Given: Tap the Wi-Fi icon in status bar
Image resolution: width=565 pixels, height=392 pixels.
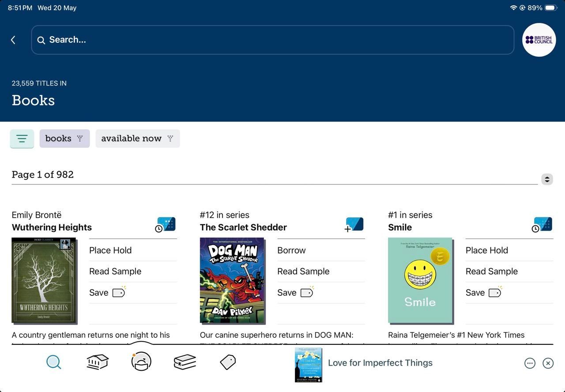Looking at the screenshot, I should point(513,8).
